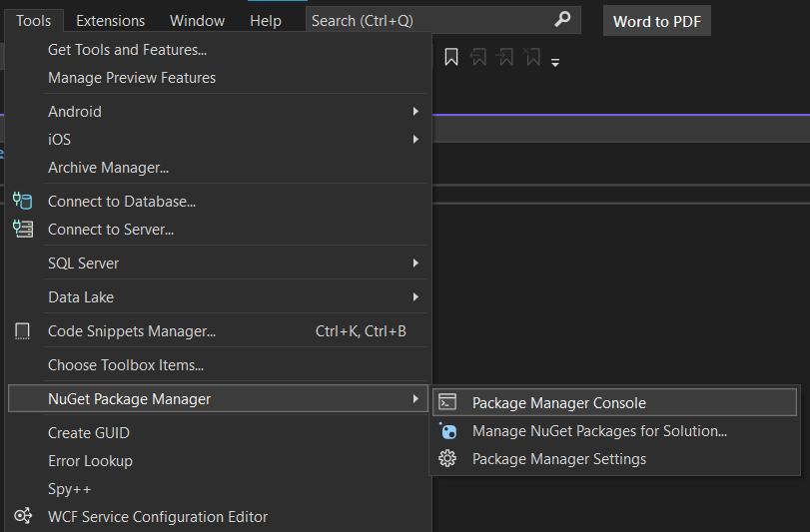This screenshot has width=810, height=532.
Task: Toggle bookmark icon in toolbar
Action: [x=451, y=57]
